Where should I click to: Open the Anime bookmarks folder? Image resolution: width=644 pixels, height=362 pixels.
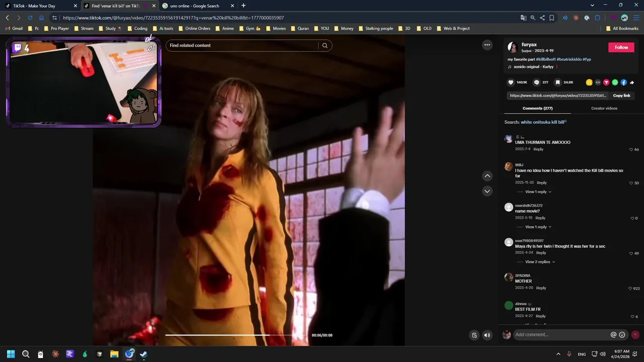pyautogui.click(x=224, y=29)
